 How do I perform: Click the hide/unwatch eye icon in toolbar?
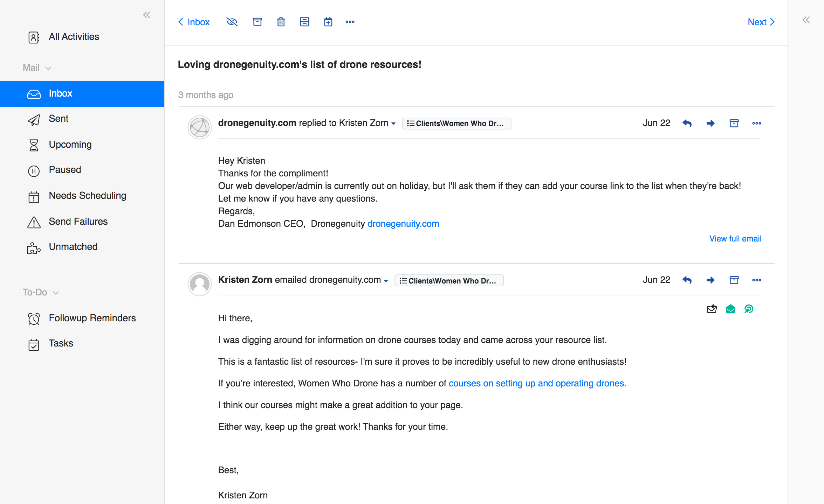tap(232, 22)
